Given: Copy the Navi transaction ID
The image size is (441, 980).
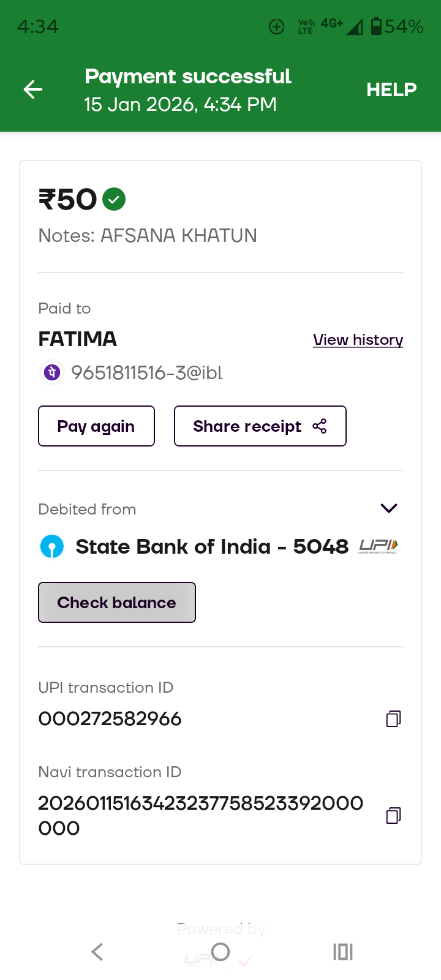Looking at the screenshot, I should (393, 815).
